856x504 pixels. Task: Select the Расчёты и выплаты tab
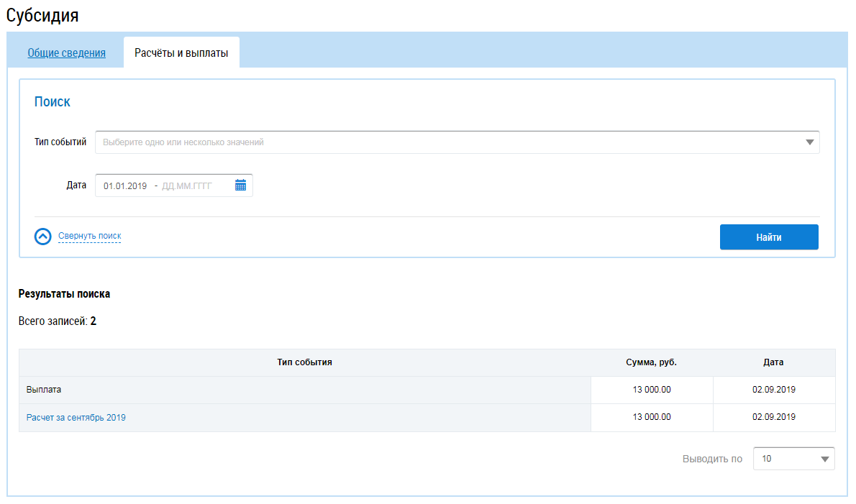(181, 52)
